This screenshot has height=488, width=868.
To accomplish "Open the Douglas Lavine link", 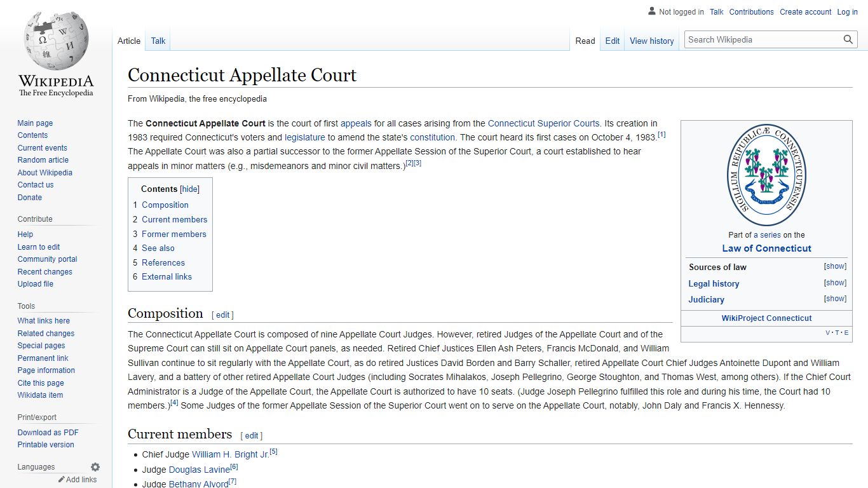I will click(200, 470).
